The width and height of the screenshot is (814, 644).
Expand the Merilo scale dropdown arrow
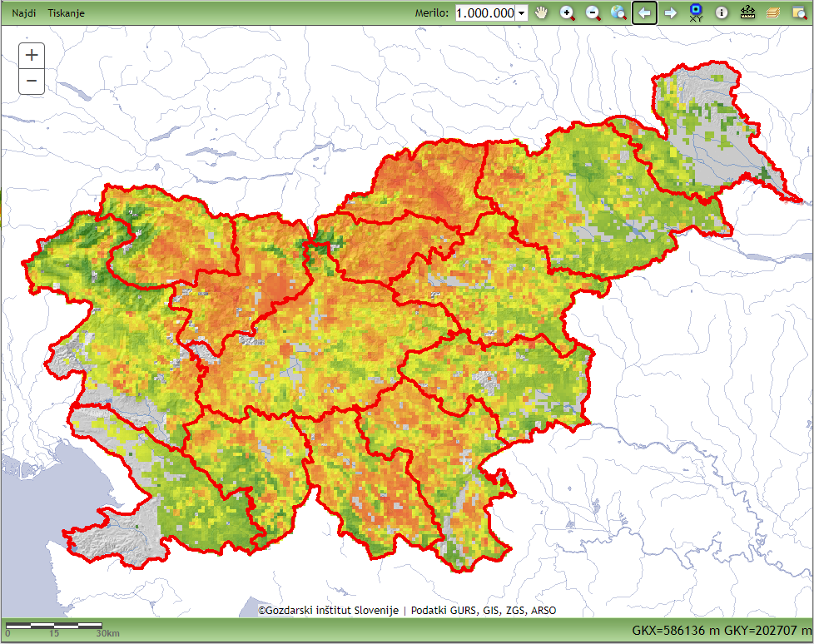point(521,13)
